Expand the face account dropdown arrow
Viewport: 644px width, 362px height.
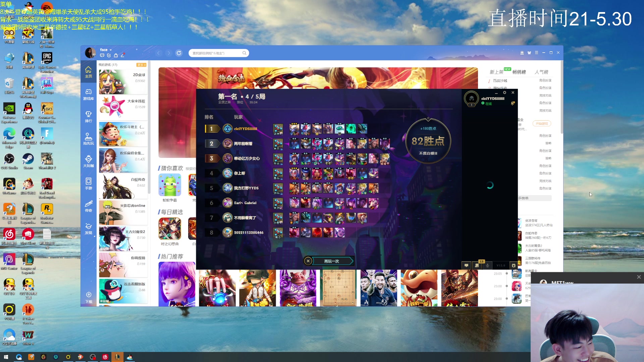point(110,50)
